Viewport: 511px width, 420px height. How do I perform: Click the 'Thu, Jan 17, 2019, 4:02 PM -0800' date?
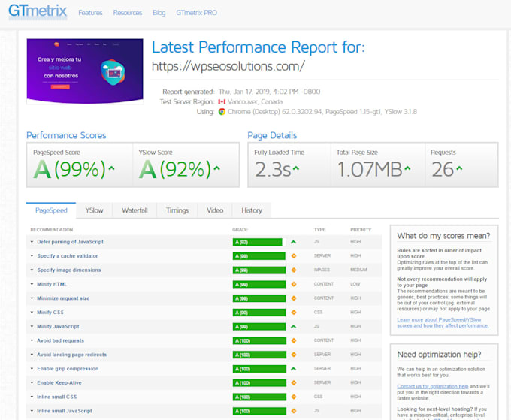click(x=269, y=92)
